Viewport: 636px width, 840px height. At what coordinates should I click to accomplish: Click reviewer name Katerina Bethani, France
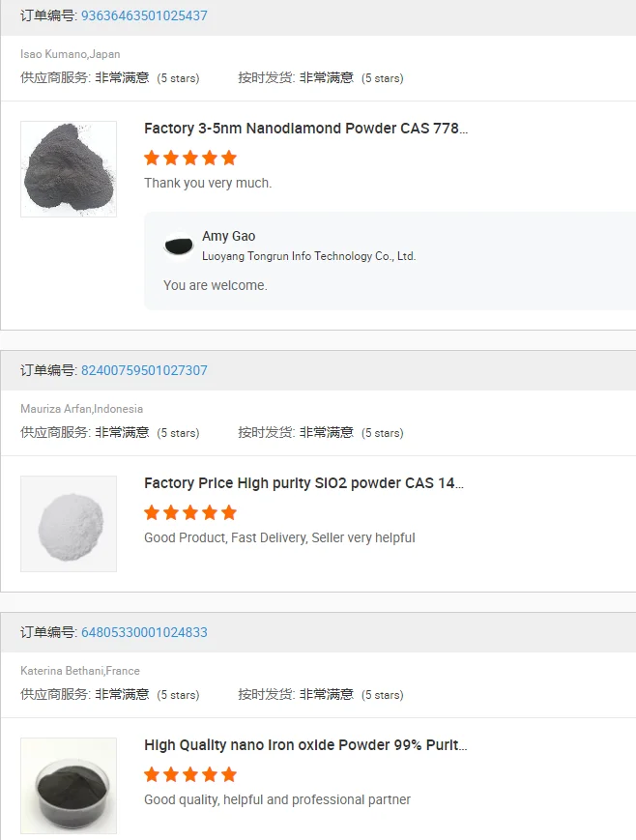pyautogui.click(x=80, y=671)
